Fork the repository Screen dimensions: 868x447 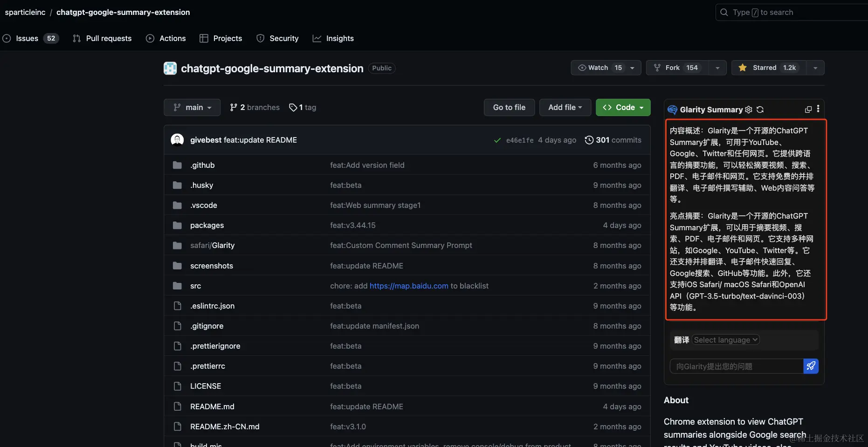(x=677, y=68)
